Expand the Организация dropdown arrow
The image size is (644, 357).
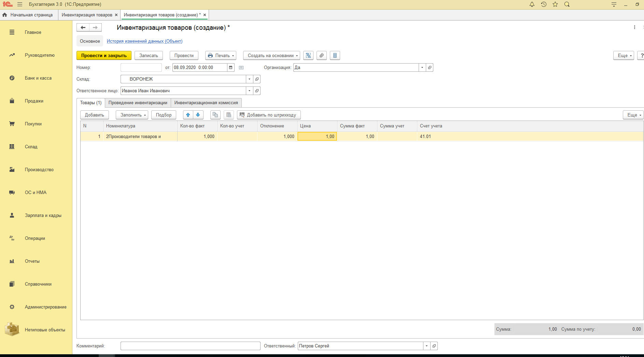coord(422,68)
